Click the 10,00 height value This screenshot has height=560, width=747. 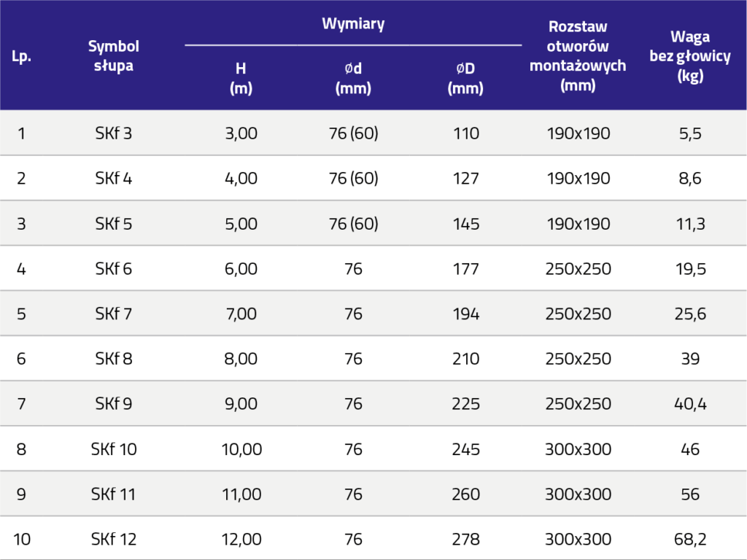pyautogui.click(x=240, y=450)
